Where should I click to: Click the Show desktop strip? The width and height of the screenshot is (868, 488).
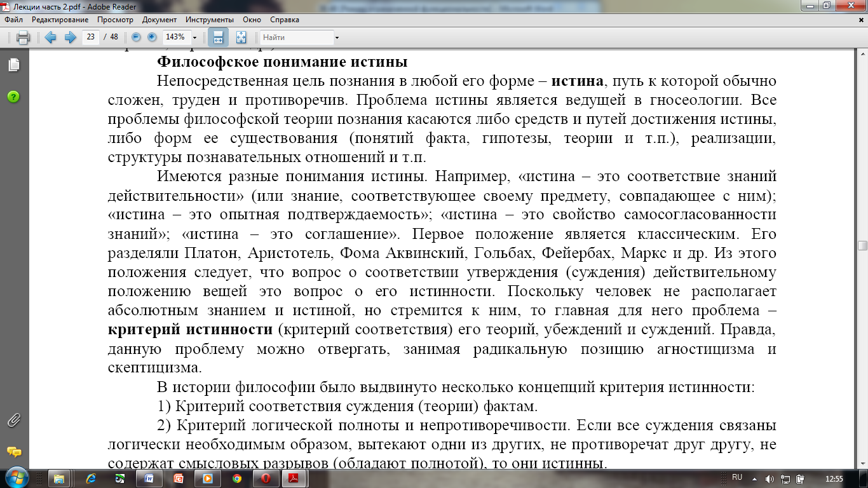pyautogui.click(x=863, y=478)
